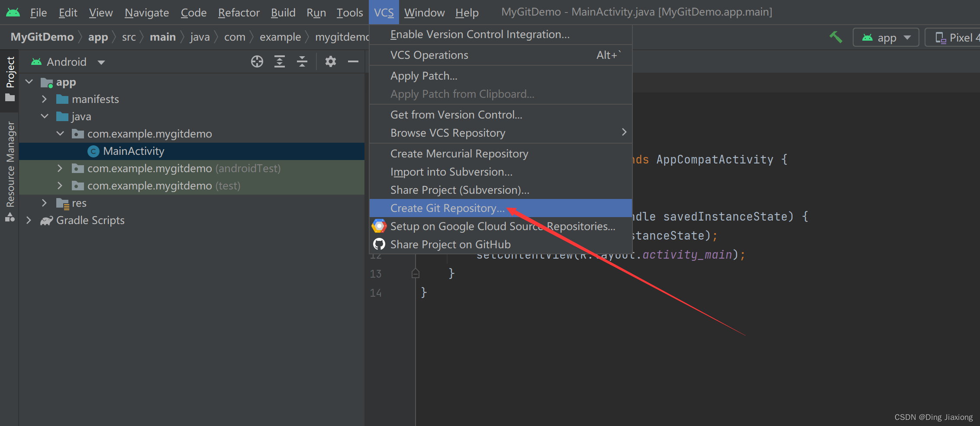Choose Share Project (Subversion)...
The height and width of the screenshot is (426, 980).
click(x=501, y=190)
